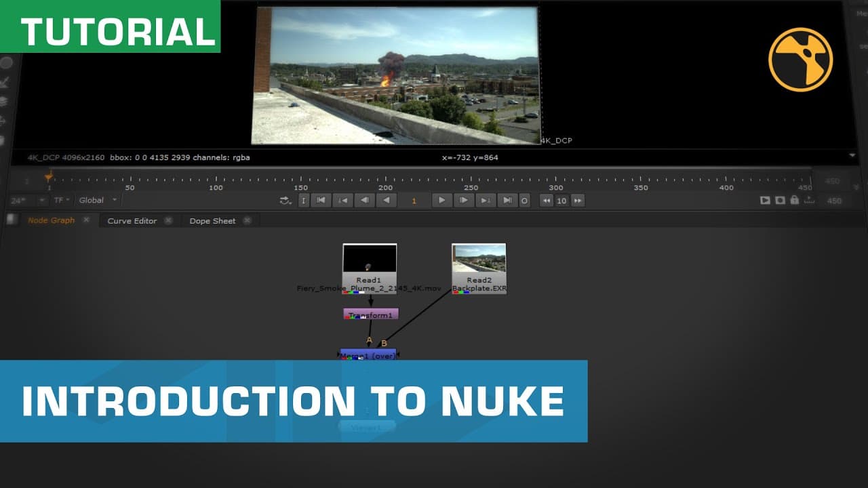Play the timeline forward
Image resolution: width=868 pixels, height=488 pixels.
(x=442, y=201)
